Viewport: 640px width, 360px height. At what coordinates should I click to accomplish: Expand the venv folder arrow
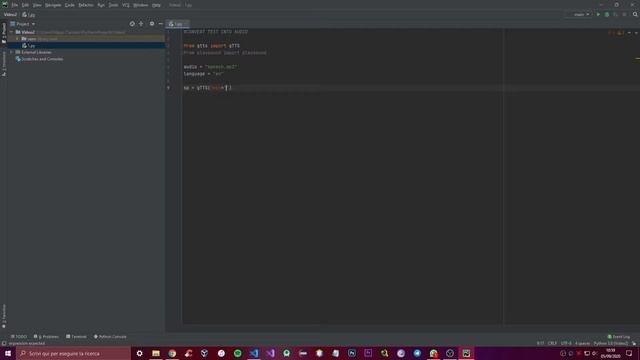(17, 39)
